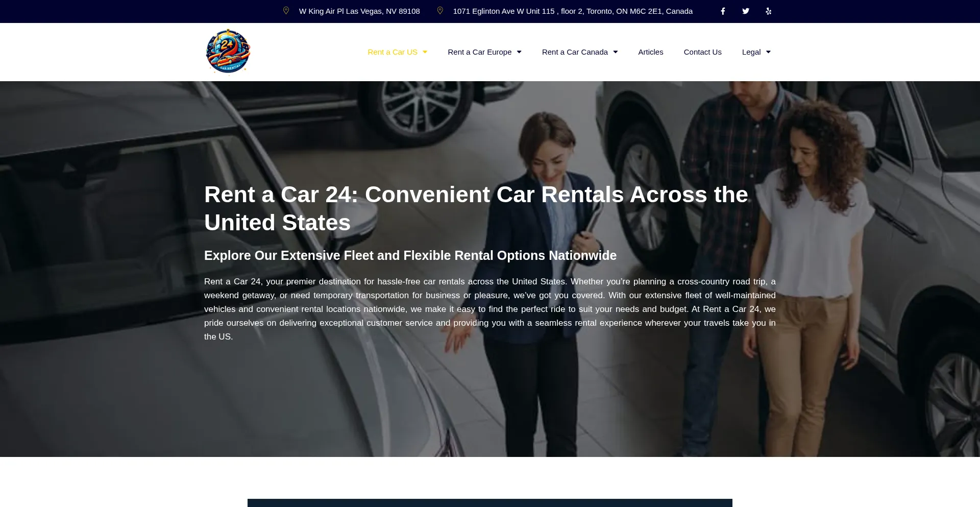Open the Yelp social icon

(x=768, y=11)
